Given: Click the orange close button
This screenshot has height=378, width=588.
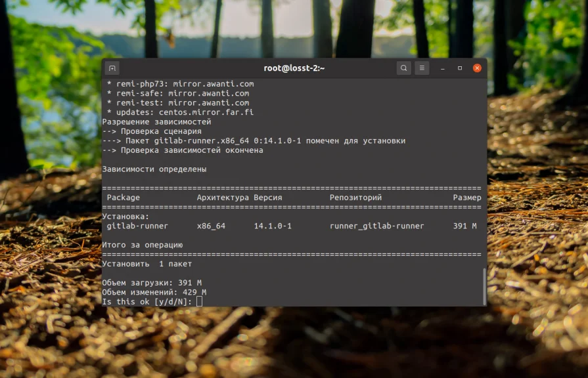Looking at the screenshot, I should (476, 68).
